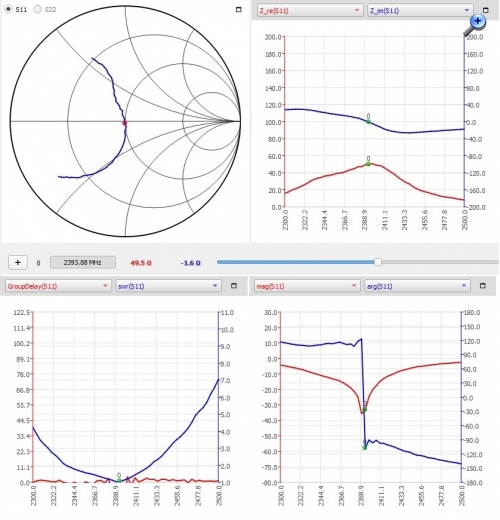This screenshot has width=500, height=520.
Task: Add a new marker with plus button
Action: 18,262
